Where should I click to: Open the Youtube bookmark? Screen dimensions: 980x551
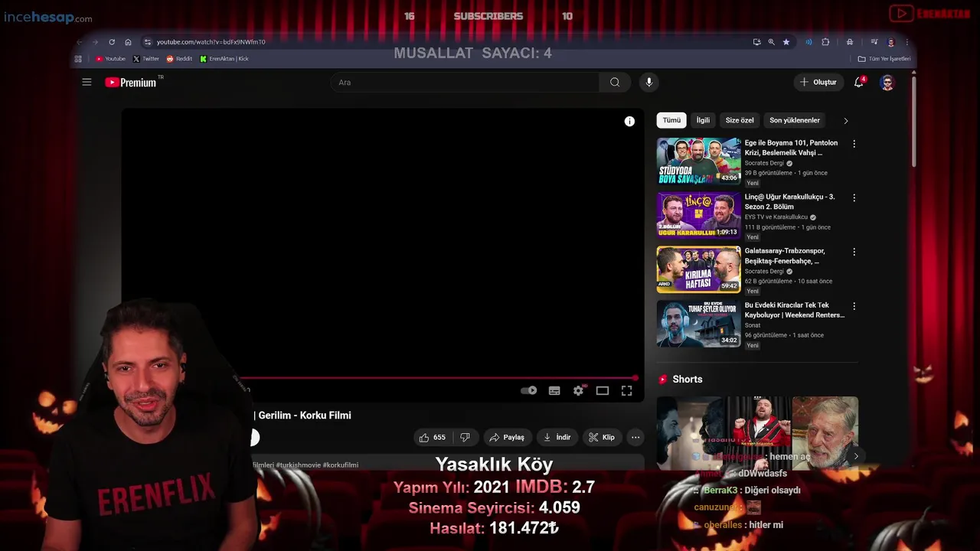click(111, 59)
